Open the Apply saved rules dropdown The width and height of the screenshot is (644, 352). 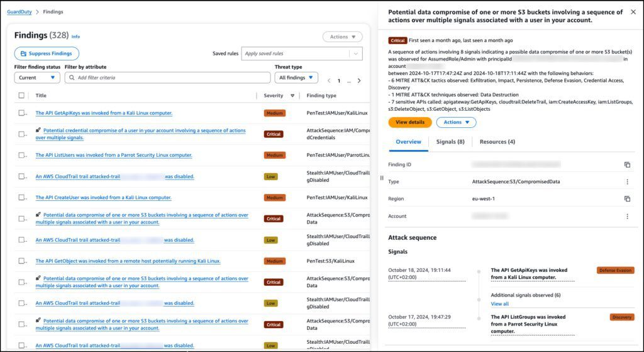click(303, 54)
